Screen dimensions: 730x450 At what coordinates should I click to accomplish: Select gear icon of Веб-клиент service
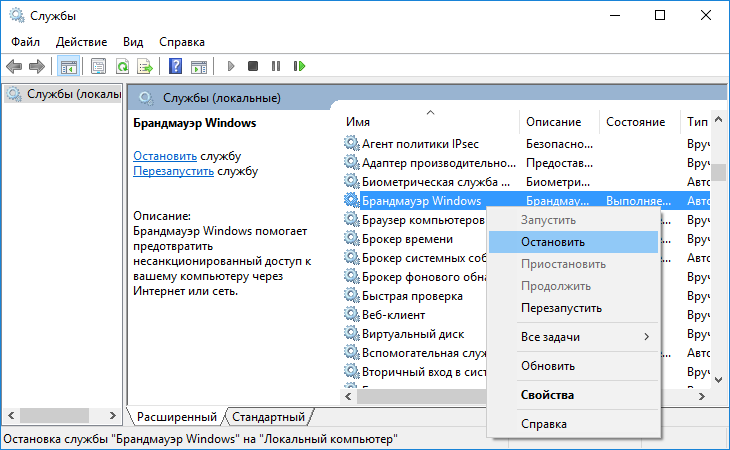click(x=351, y=314)
